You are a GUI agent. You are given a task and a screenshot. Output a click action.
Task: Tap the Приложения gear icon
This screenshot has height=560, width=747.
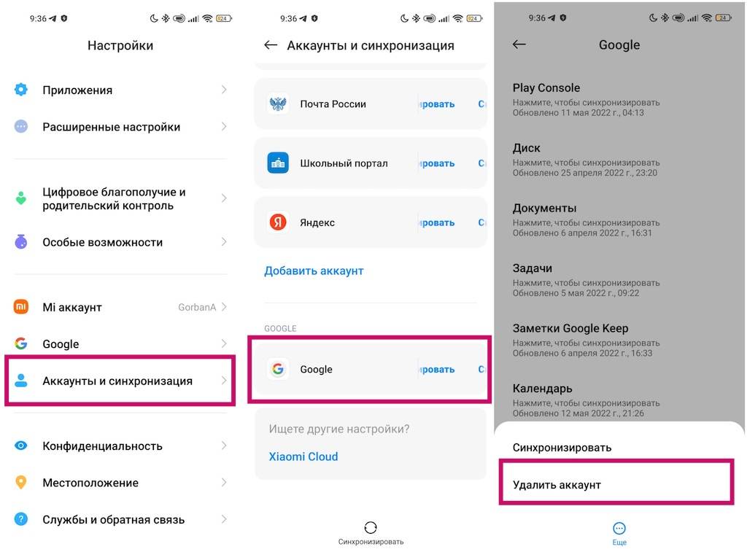pos(21,90)
